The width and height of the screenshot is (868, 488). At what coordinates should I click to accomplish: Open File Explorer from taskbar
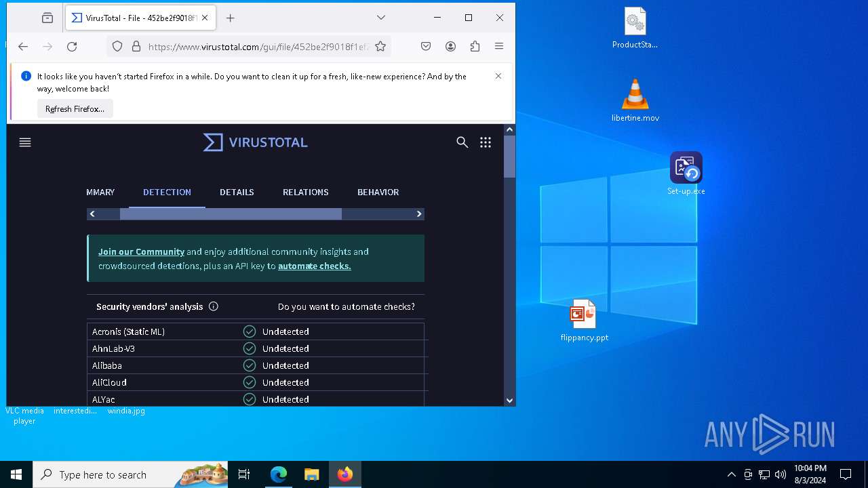[311, 474]
